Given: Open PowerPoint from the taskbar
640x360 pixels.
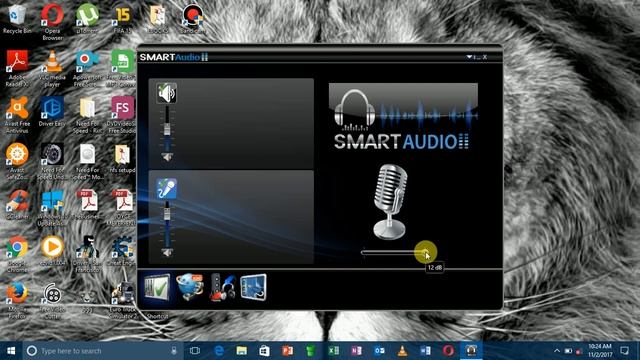Looking at the screenshot, I should 287,351.
